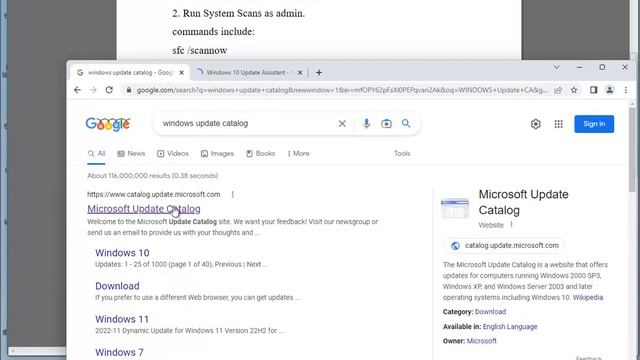
Task: Open options for catalog.update.microsoft.com result
Action: [x=233, y=195]
